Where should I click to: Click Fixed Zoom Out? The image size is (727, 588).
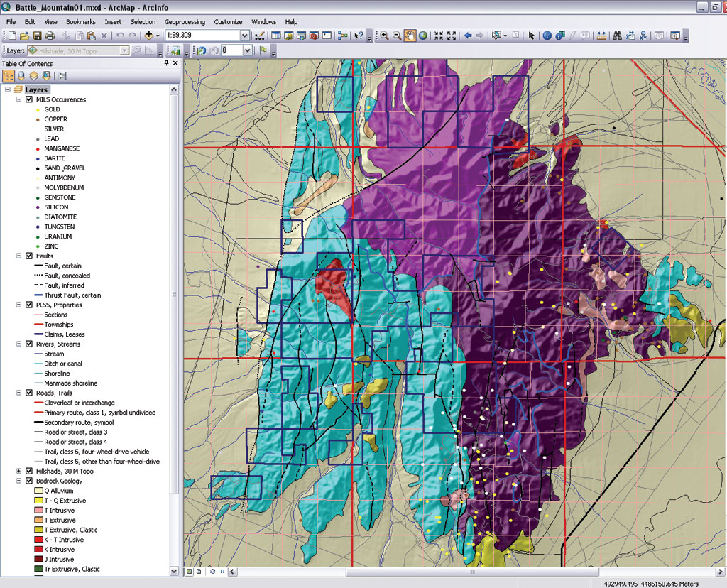pos(452,36)
